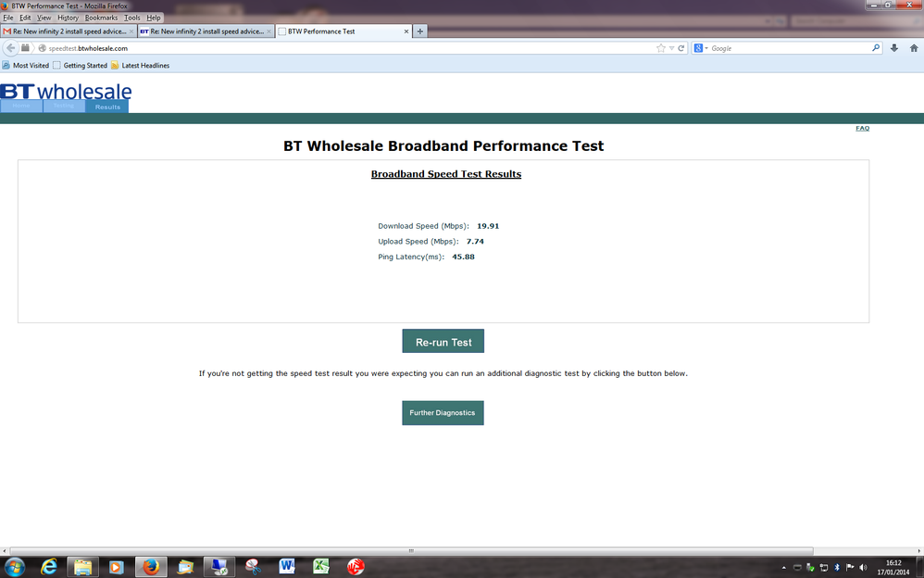Open the File menu
This screenshot has height=578, width=924.
coord(8,18)
